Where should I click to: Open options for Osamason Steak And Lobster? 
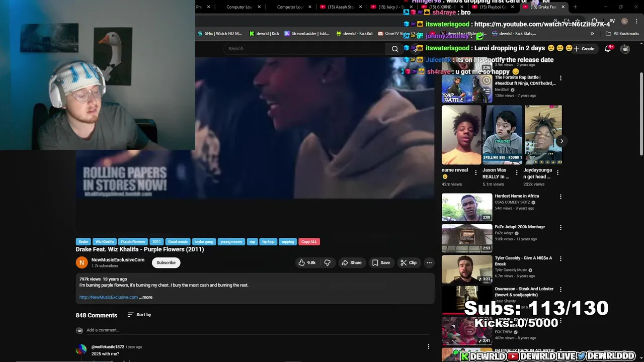tap(560, 290)
